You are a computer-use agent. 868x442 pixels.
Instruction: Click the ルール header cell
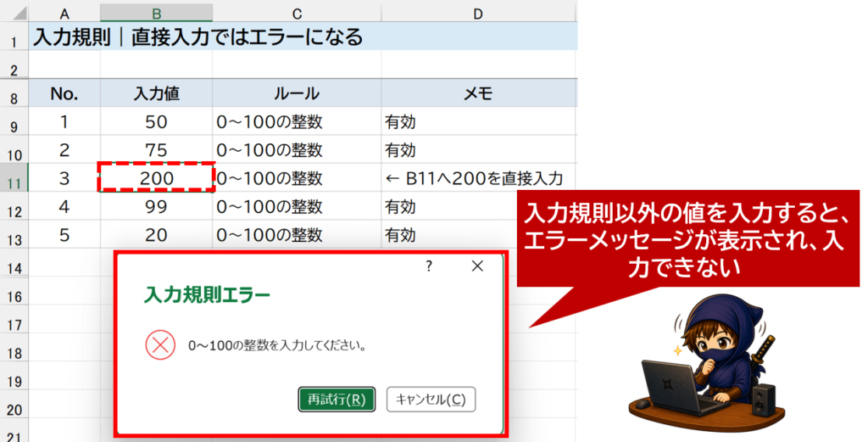tap(297, 93)
